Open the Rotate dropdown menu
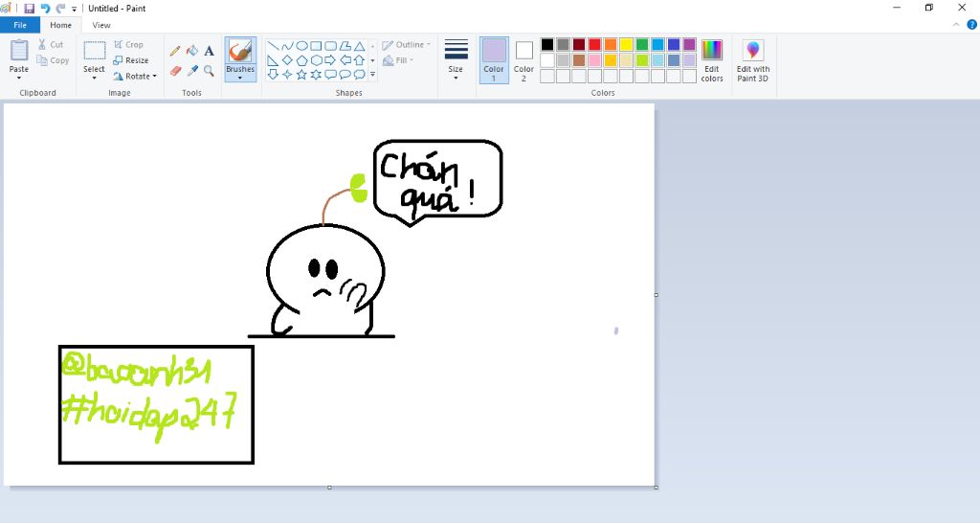This screenshot has width=980, height=523. click(134, 77)
